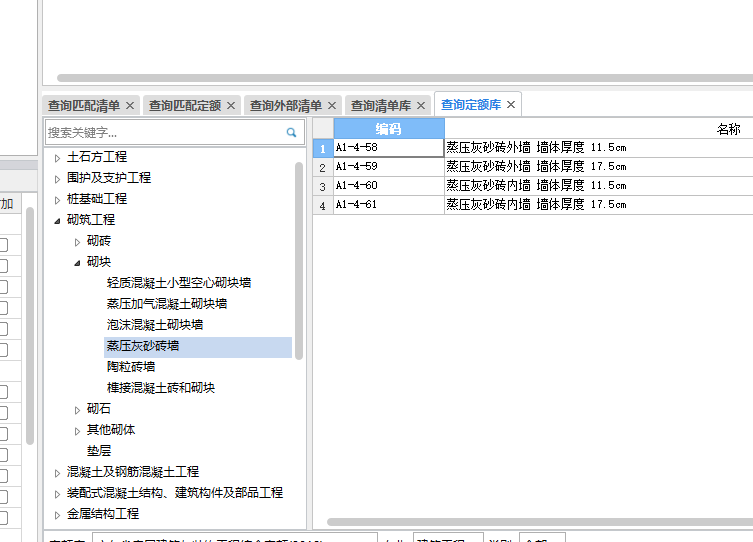Image resolution: width=753 pixels, height=542 pixels.
Task: Click code cell A1-4-58
Action: pyautogui.click(x=389, y=148)
